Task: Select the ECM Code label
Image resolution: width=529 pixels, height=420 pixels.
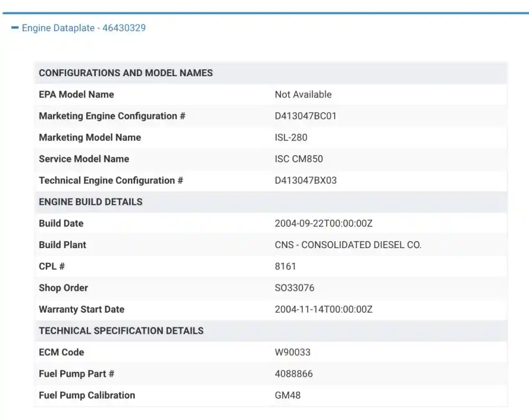Action: (61, 352)
